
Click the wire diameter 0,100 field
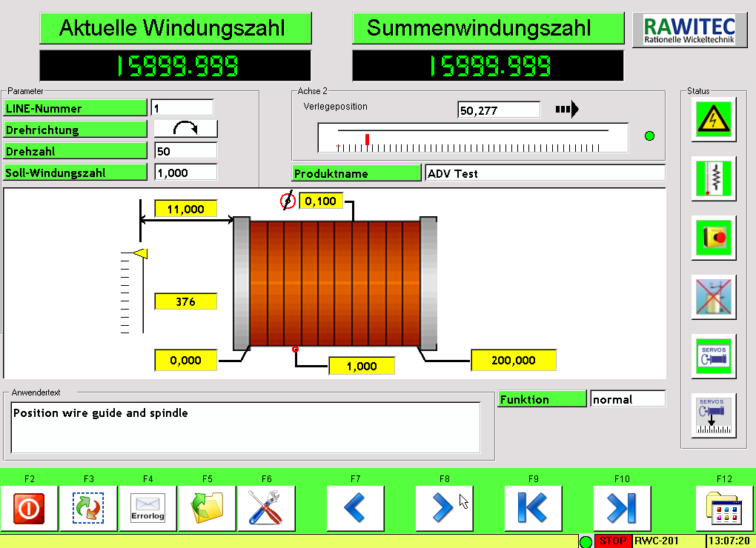(321, 201)
